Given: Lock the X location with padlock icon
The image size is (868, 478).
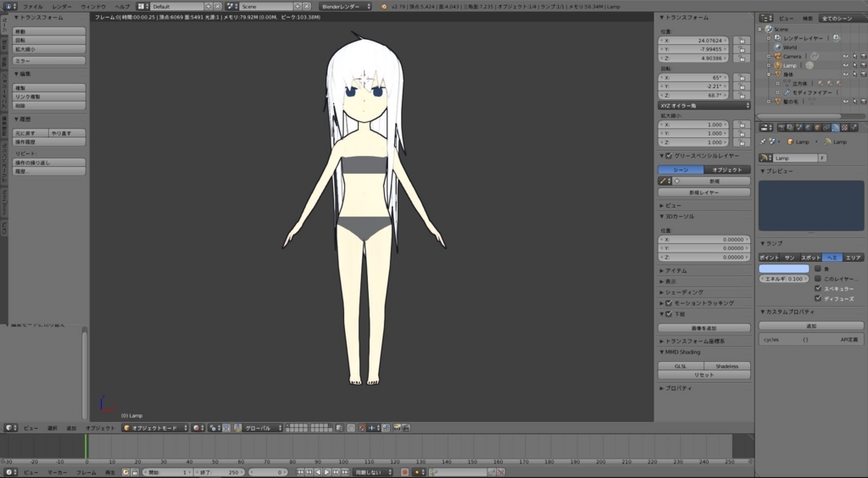Looking at the screenshot, I should coord(741,40).
